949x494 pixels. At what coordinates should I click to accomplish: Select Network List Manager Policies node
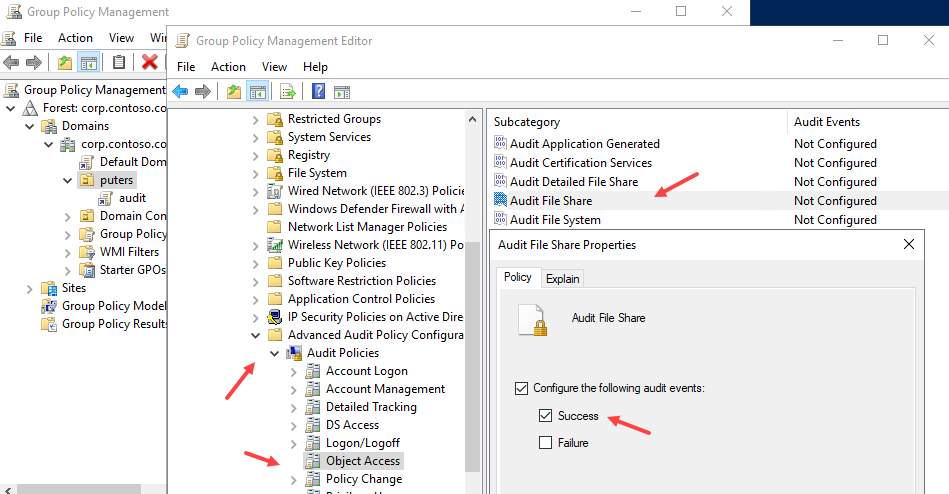click(x=367, y=226)
